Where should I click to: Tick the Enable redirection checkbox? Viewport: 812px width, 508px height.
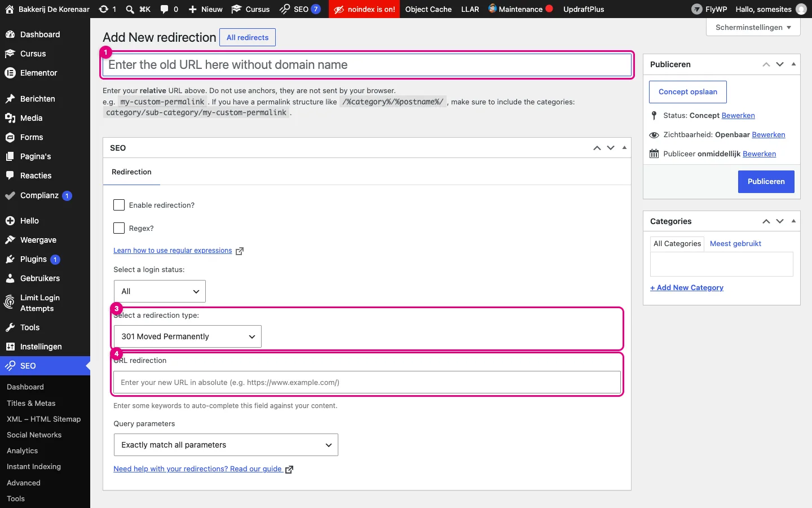(x=119, y=205)
